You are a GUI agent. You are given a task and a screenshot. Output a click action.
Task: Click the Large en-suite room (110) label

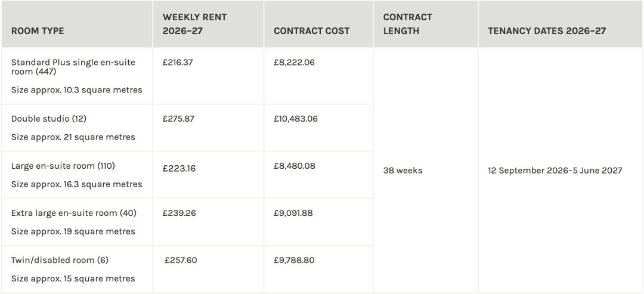(x=63, y=166)
